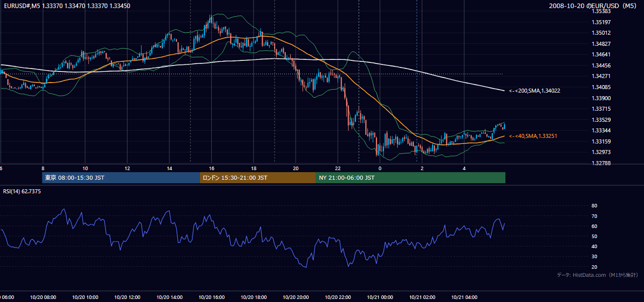Click RSI scale level 40

pos(594,247)
